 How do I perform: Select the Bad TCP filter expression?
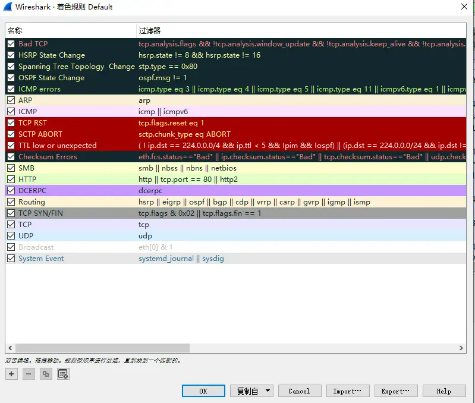click(302, 44)
